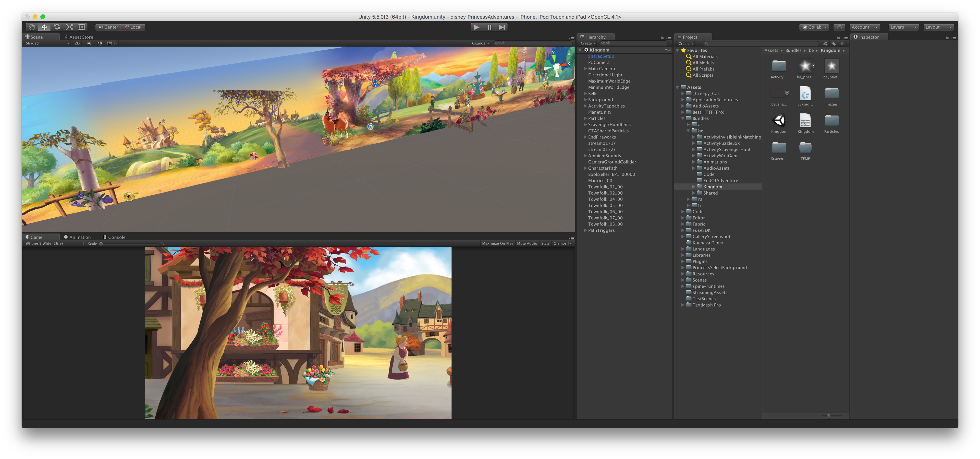
Task: Open the Shaded draw mode dropdown
Action: click(47, 43)
